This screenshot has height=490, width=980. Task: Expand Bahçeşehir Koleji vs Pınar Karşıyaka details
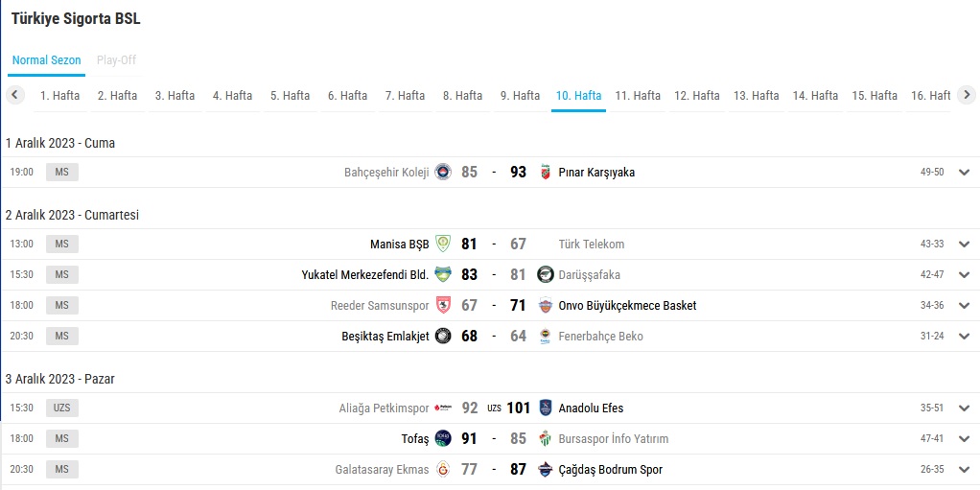click(x=964, y=173)
